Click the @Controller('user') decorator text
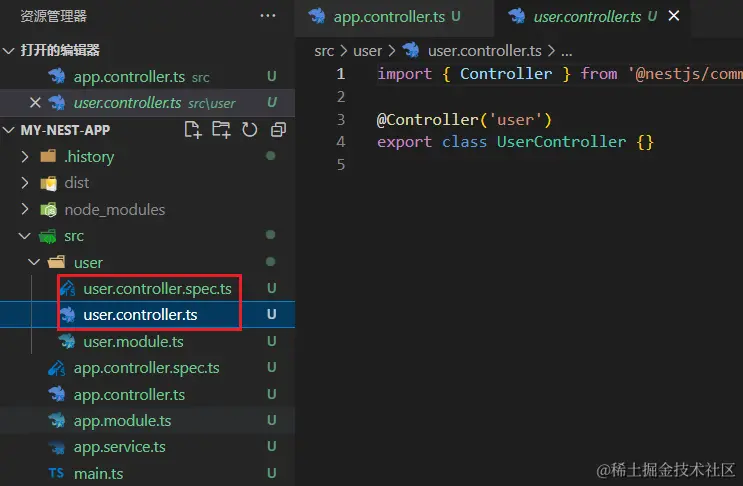 (x=464, y=119)
